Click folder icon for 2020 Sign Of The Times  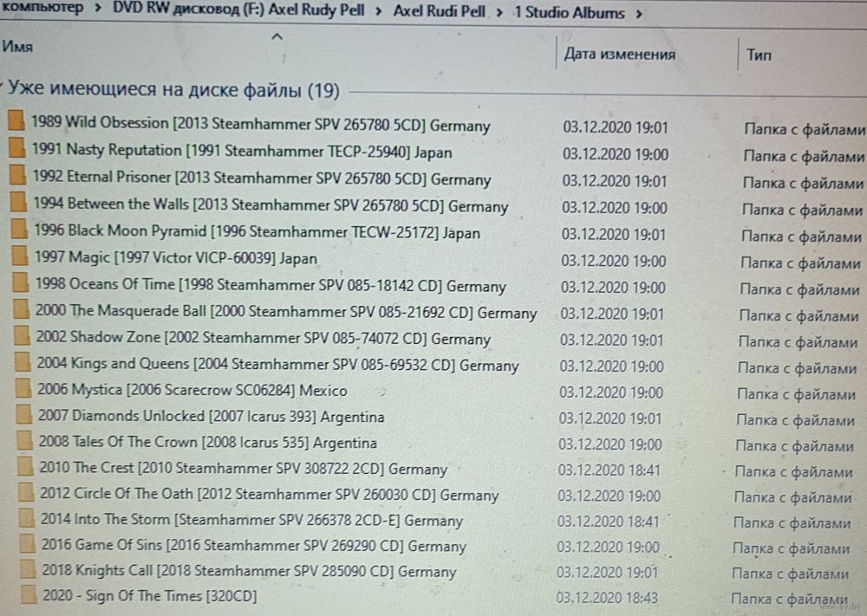(x=29, y=594)
